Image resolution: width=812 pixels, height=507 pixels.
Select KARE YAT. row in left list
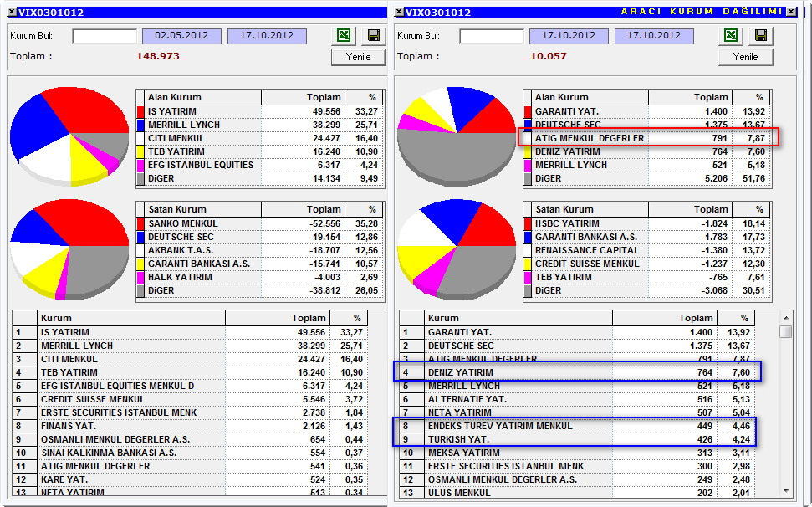(x=190, y=480)
